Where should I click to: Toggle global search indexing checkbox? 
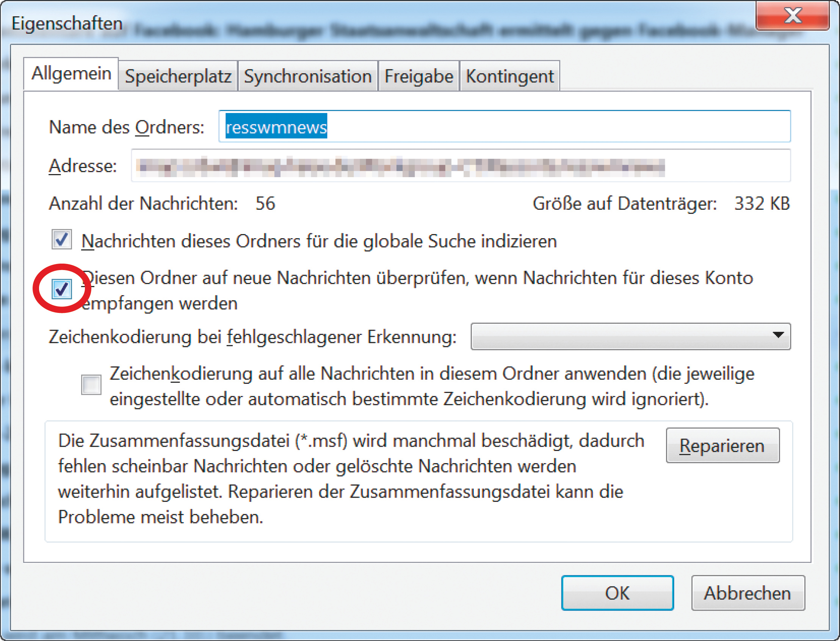coord(61,240)
